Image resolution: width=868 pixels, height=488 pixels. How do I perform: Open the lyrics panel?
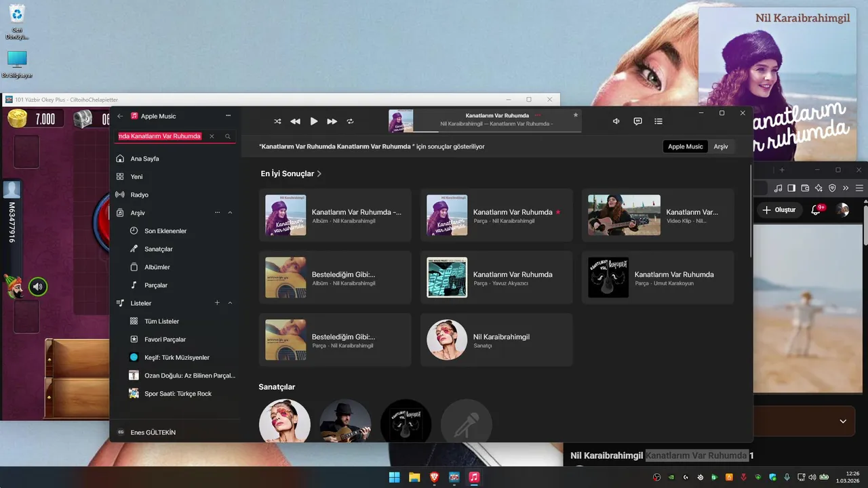click(x=637, y=121)
